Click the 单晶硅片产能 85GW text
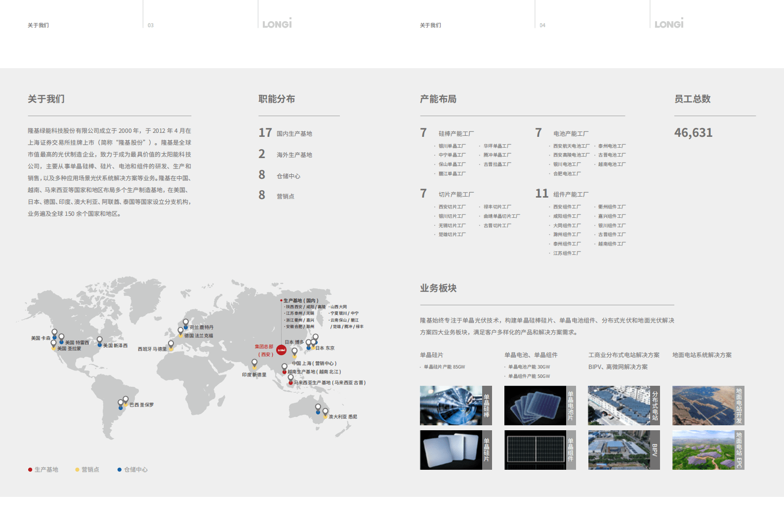The image size is (784, 532). [x=445, y=367]
